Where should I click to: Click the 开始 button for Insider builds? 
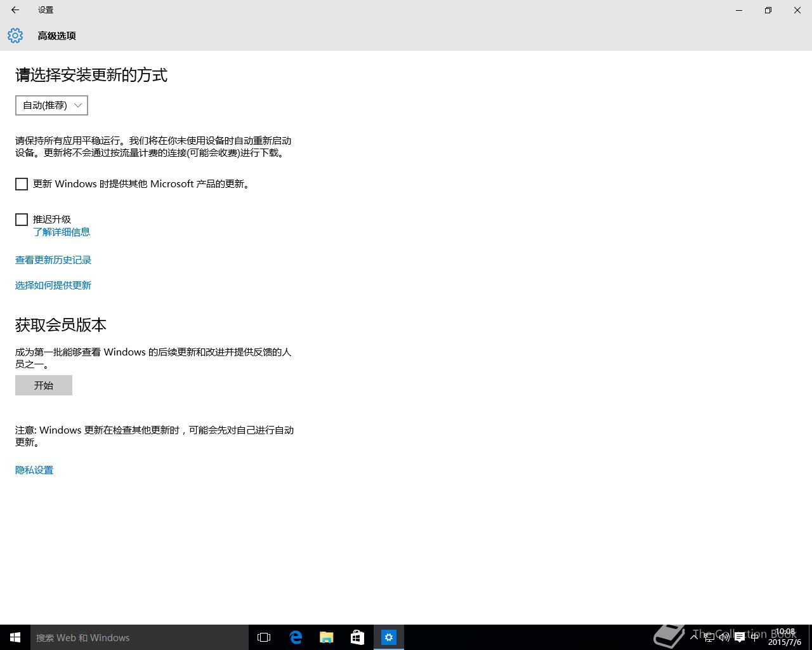tap(44, 385)
